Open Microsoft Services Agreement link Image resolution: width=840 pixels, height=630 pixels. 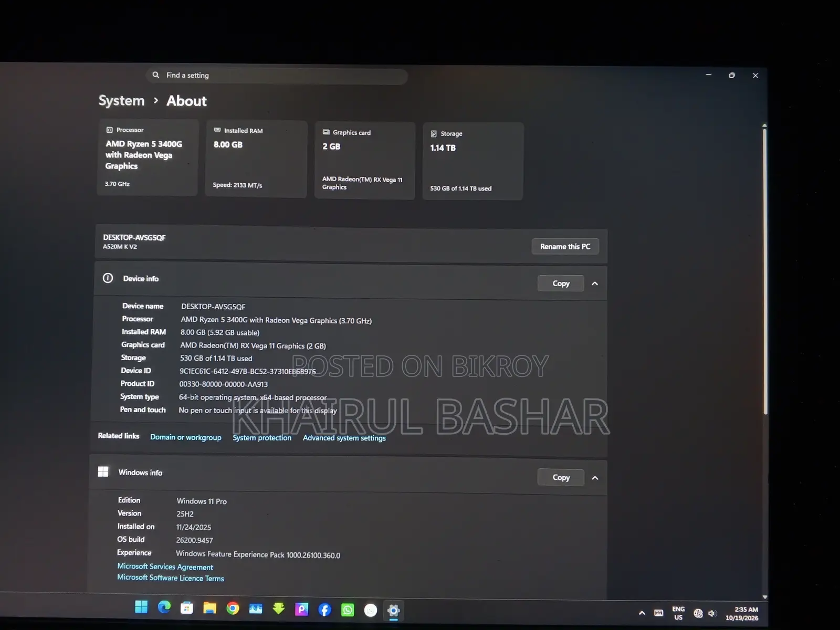(x=165, y=567)
